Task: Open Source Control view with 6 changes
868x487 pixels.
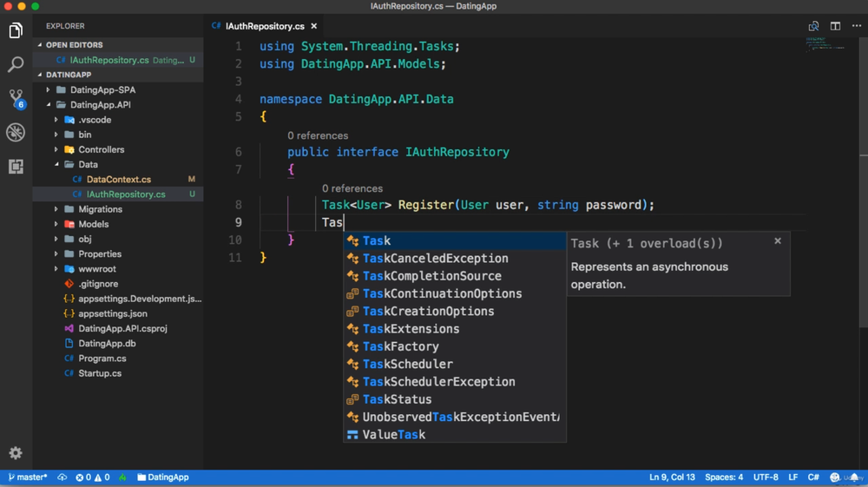Action: (x=16, y=98)
